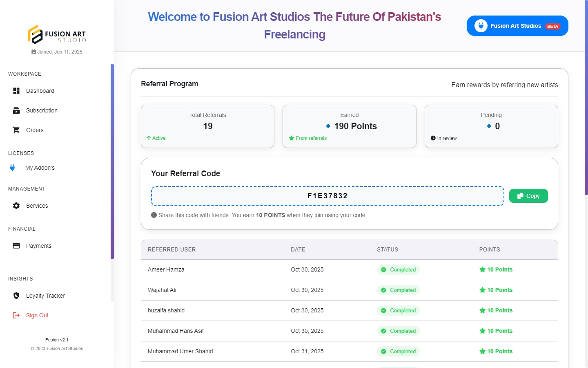The image size is (588, 368).
Task: Click the name Wajahat Ali
Action: [162, 290]
